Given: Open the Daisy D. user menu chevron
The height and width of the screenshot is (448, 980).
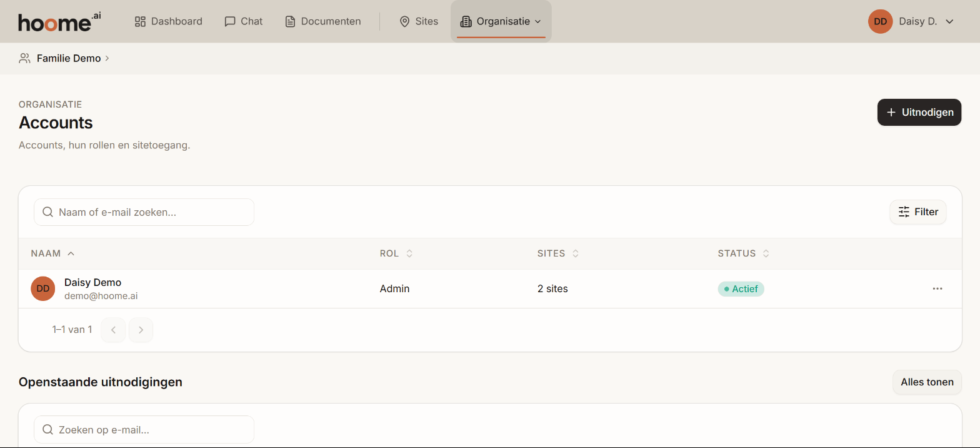Looking at the screenshot, I should tap(949, 21).
